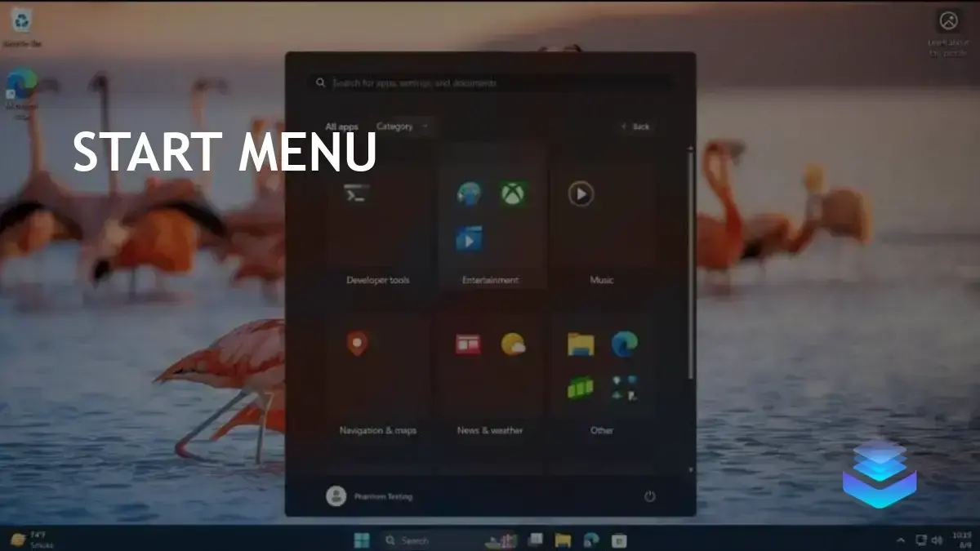Select the Media Player icon in Entertainment
The width and height of the screenshot is (980, 551).
pos(470,239)
